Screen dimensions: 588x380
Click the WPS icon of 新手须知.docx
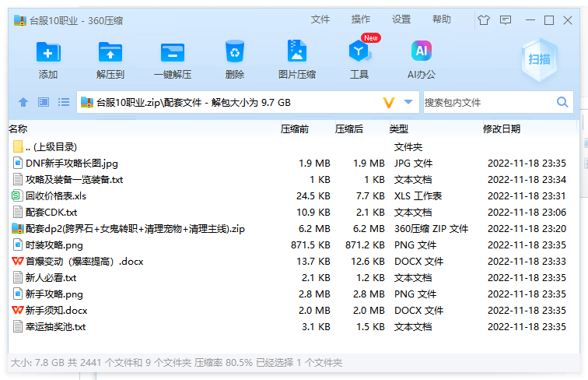(18, 310)
